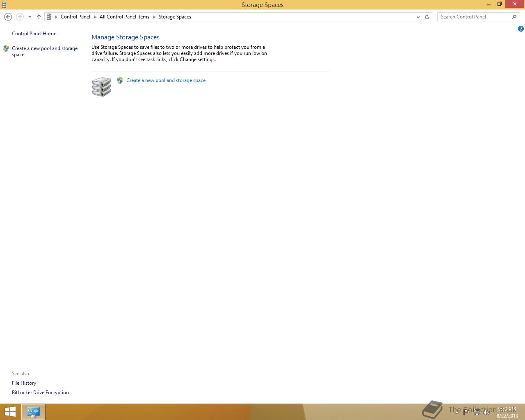This screenshot has height=420, width=525.
Task: Open Control Panel Home link
Action: (x=34, y=34)
